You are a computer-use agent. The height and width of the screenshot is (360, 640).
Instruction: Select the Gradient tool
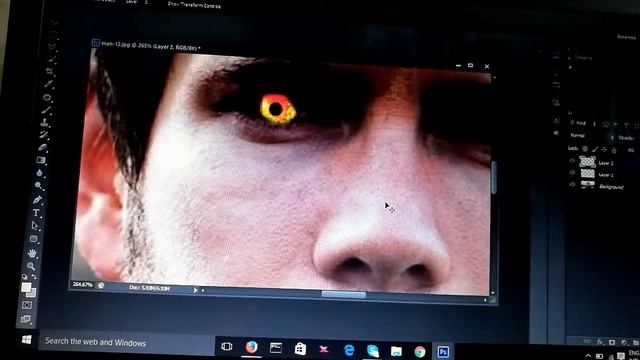tap(41, 160)
